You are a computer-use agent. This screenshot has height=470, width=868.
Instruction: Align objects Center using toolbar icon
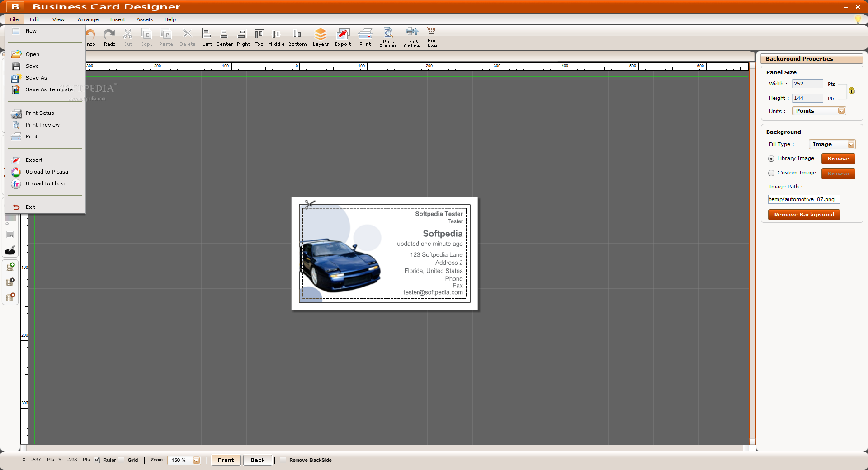224,38
